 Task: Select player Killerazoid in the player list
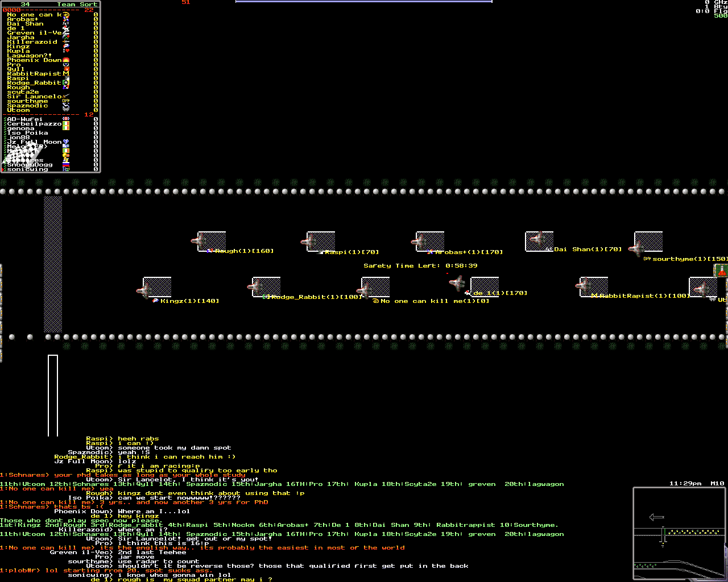tap(32, 42)
